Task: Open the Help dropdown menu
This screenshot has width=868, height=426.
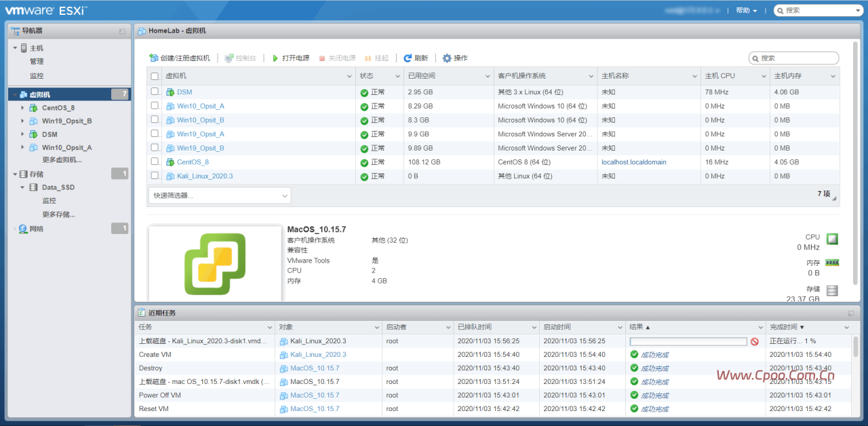Action: [x=746, y=11]
